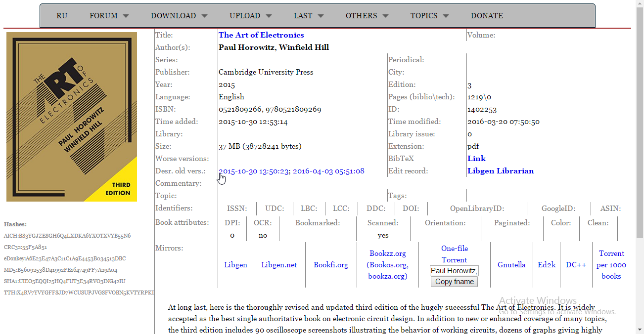The image size is (644, 334).
Task: Open the DONATE menu item
Action: 487,16
